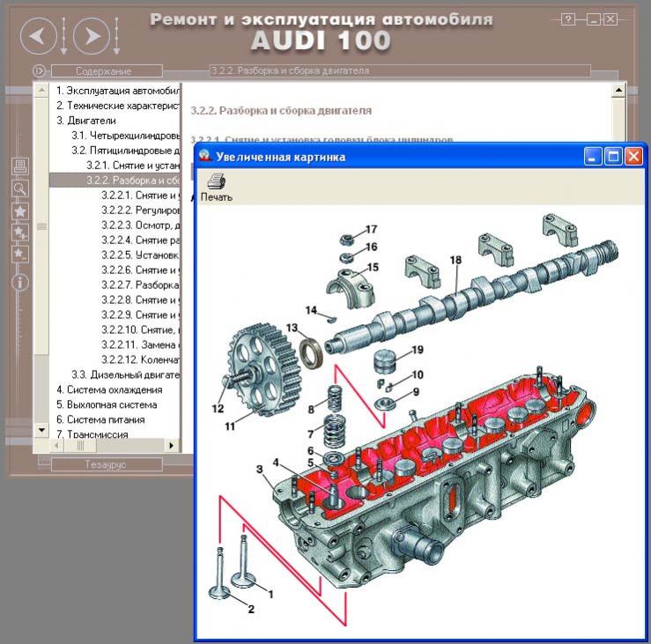Go forward with the right arrow button
The image size is (651, 644).
[92, 36]
